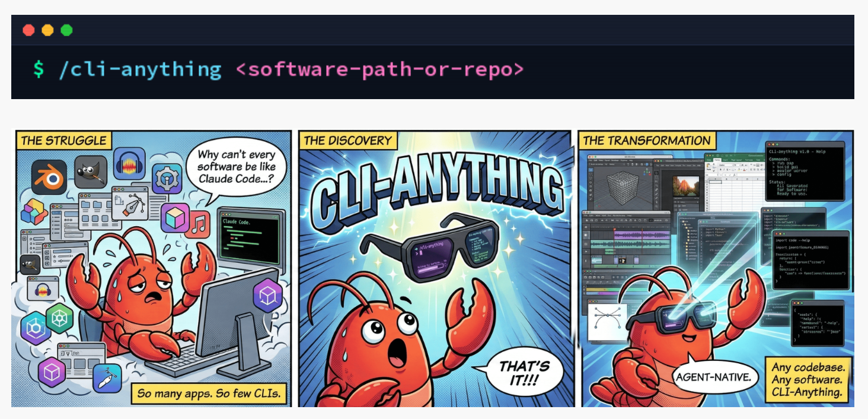The width and height of the screenshot is (868, 419).
Task: Click the <software-path-or-repo> placeholder argument
Action: [x=380, y=69]
